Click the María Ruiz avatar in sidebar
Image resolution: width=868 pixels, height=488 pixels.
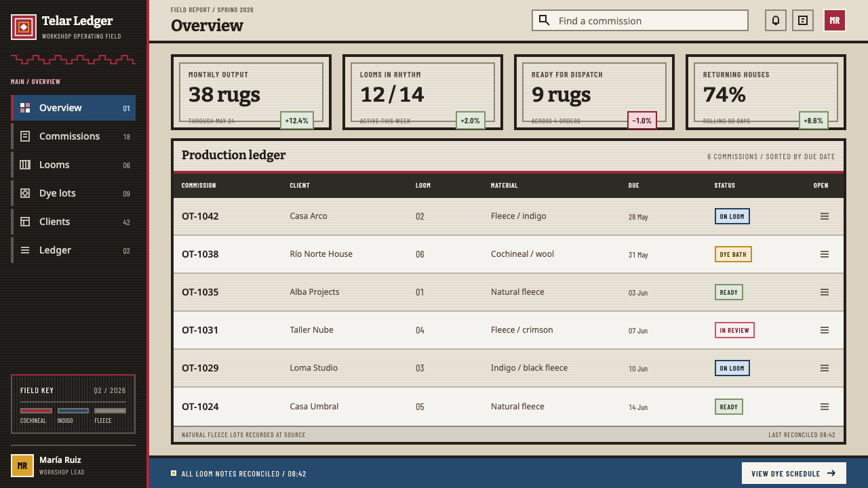coord(22,466)
